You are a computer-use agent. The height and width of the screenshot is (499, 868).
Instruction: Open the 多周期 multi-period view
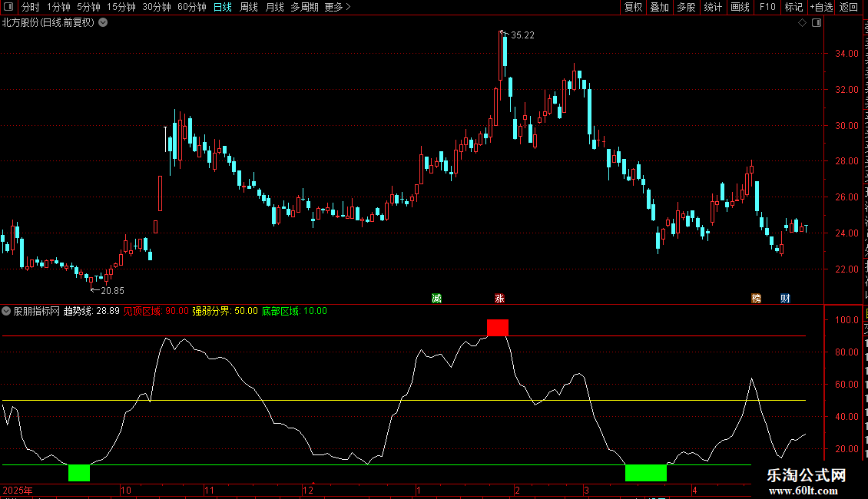click(x=304, y=7)
